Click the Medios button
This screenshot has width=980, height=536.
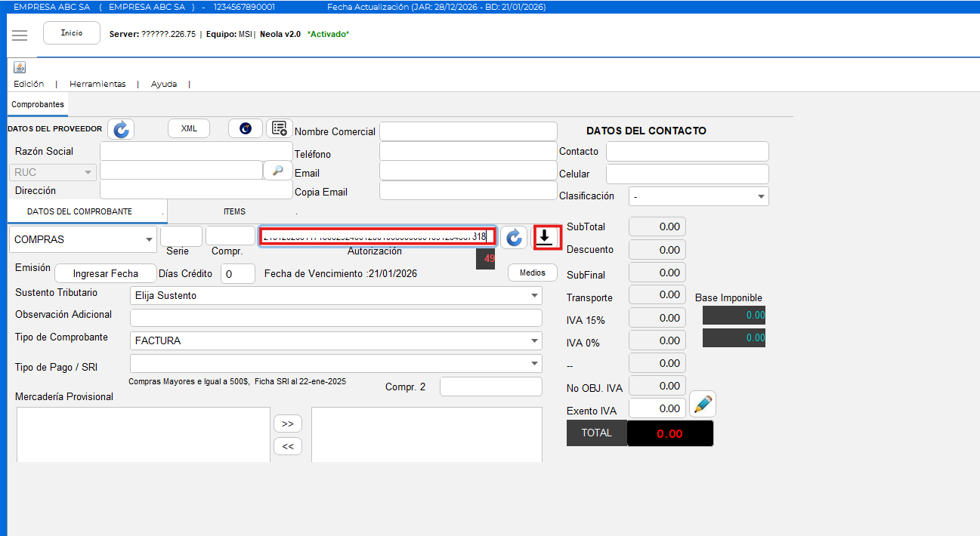[532, 273]
